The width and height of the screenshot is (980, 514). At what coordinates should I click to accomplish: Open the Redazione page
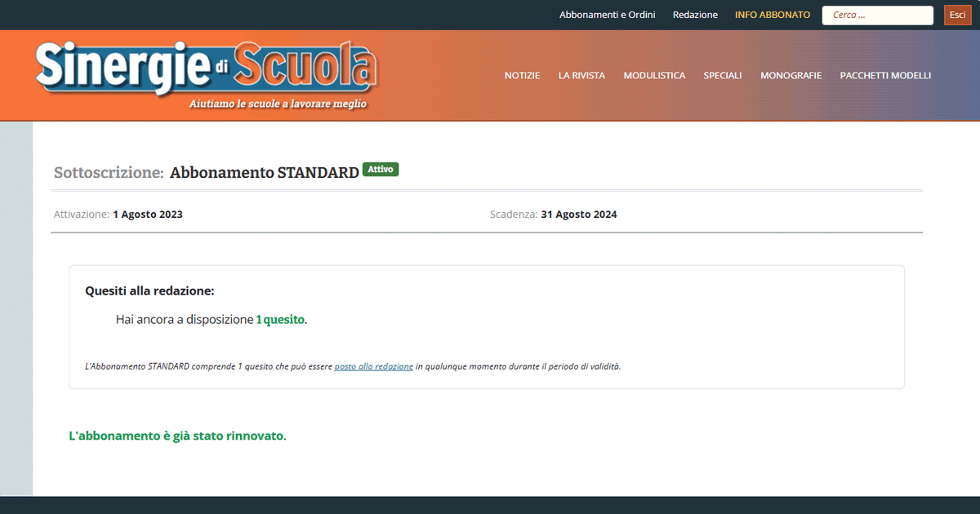(695, 15)
